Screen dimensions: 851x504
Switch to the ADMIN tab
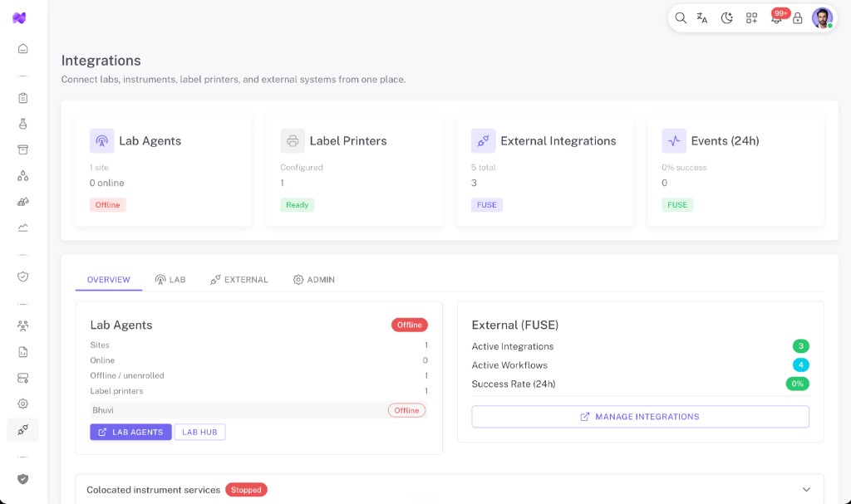tap(313, 280)
